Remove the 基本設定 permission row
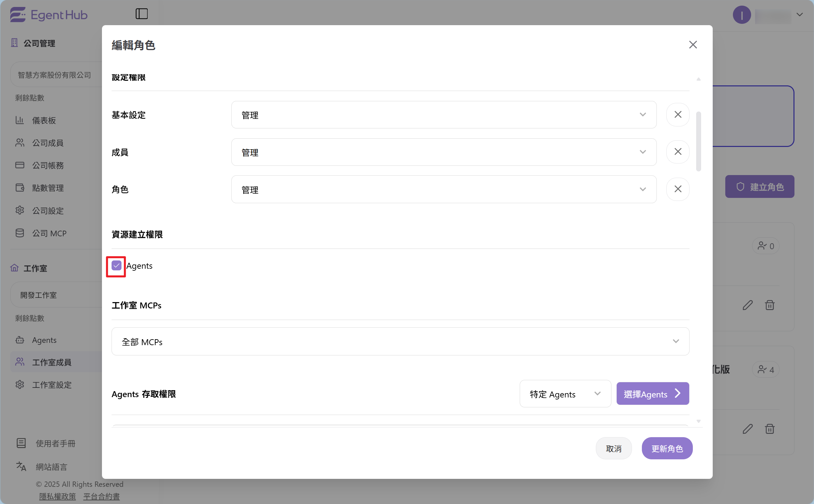 (x=677, y=115)
